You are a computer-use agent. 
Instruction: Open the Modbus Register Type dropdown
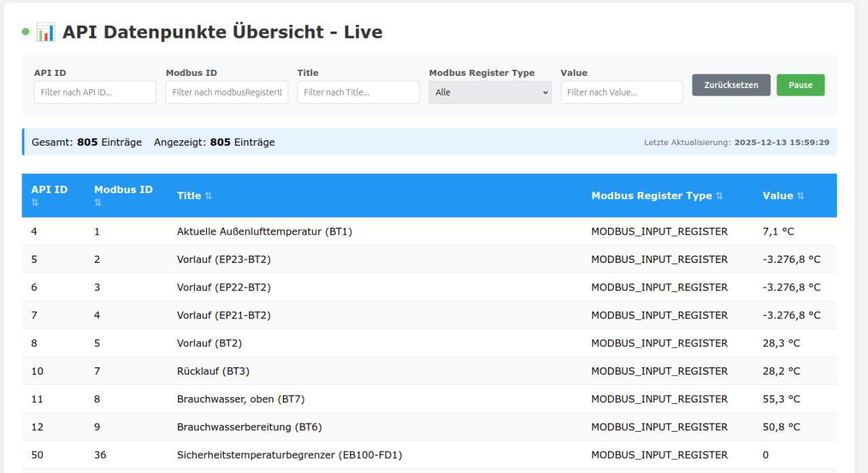pyautogui.click(x=490, y=93)
